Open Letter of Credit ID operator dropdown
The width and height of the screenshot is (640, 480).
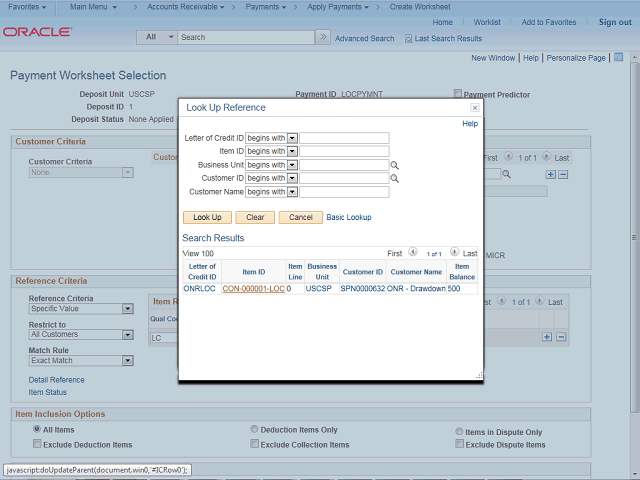click(x=292, y=138)
